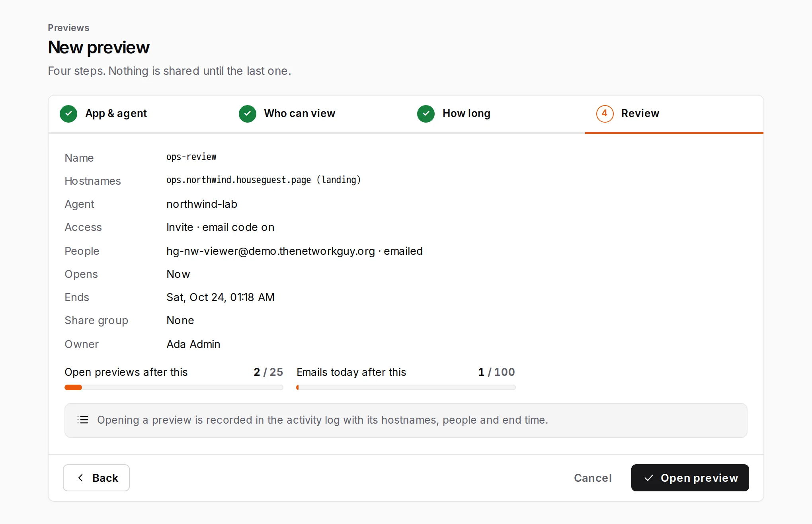Image resolution: width=812 pixels, height=524 pixels.
Task: Click the 2 / 25 open previews count
Action: click(268, 372)
